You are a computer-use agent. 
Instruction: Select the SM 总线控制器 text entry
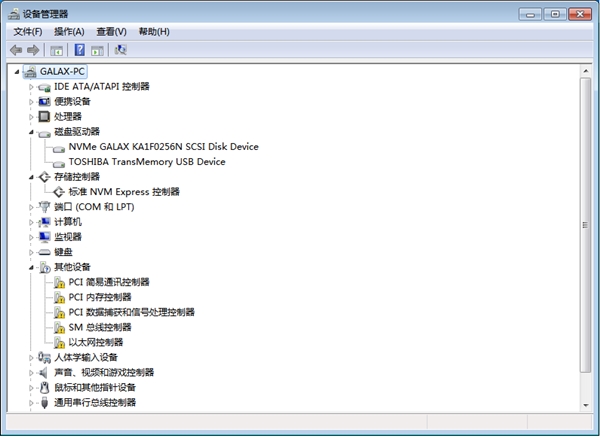[100, 327]
